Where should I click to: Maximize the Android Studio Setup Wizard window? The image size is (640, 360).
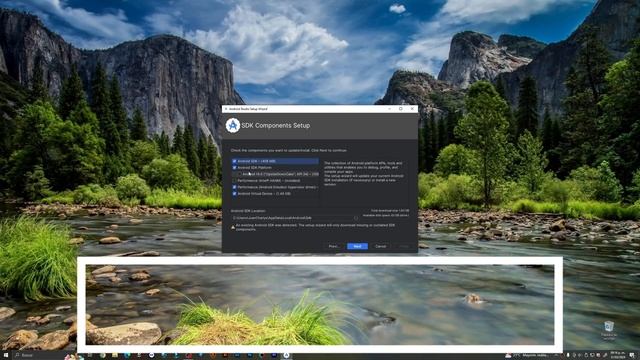pyautogui.click(x=400, y=109)
